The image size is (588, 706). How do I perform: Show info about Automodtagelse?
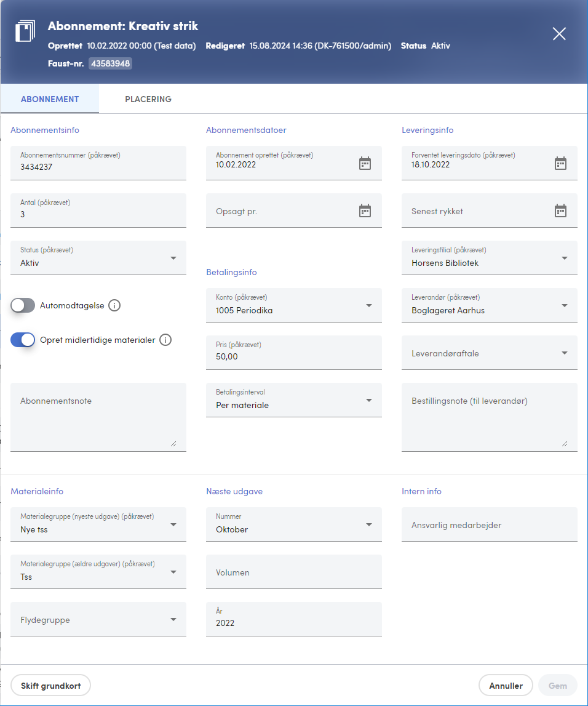115,305
